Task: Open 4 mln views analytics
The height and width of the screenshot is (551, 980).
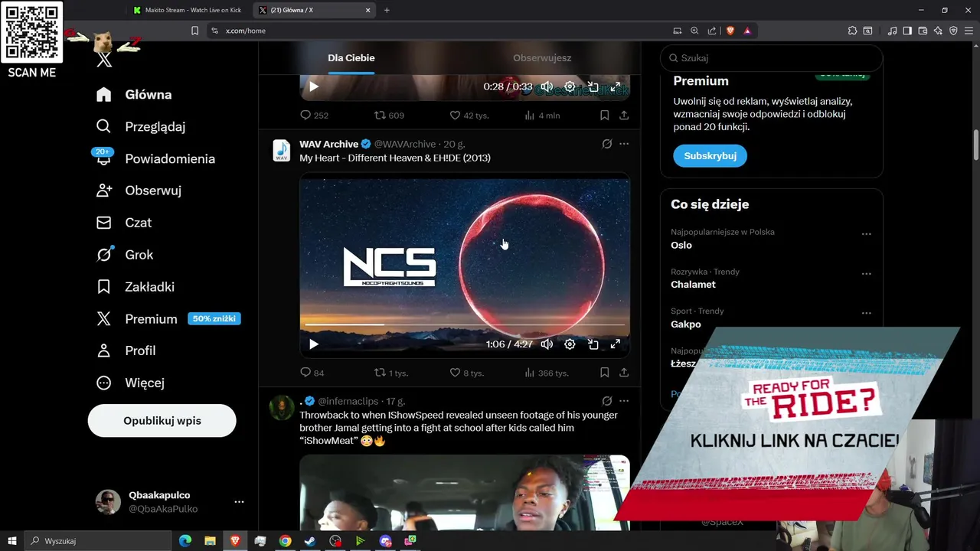Action: pyautogui.click(x=542, y=116)
